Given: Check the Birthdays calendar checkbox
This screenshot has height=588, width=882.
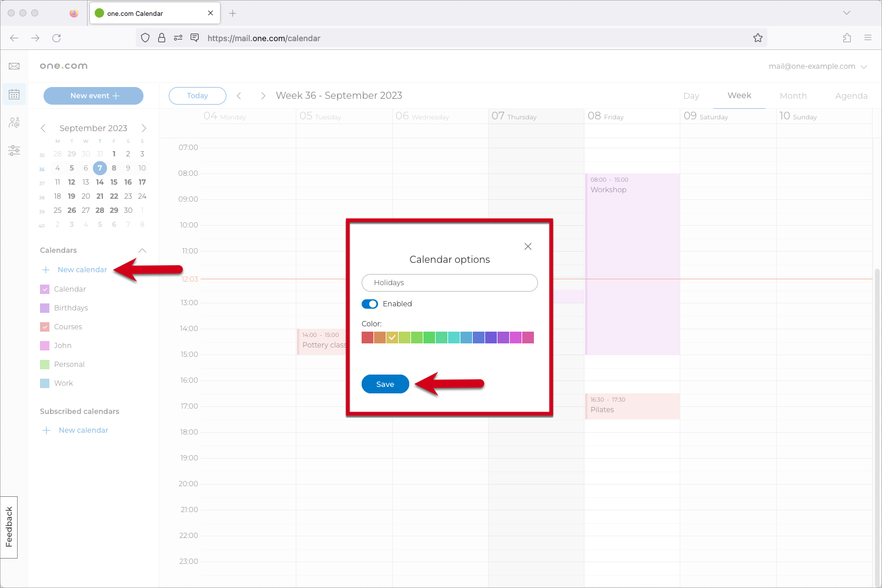Looking at the screenshot, I should (45, 308).
